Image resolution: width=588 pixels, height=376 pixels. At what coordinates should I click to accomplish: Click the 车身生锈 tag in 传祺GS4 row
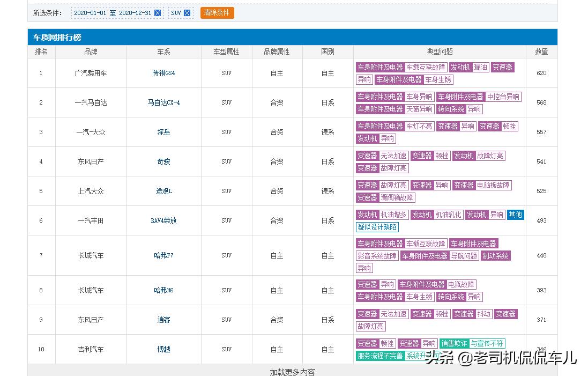pyautogui.click(x=438, y=79)
